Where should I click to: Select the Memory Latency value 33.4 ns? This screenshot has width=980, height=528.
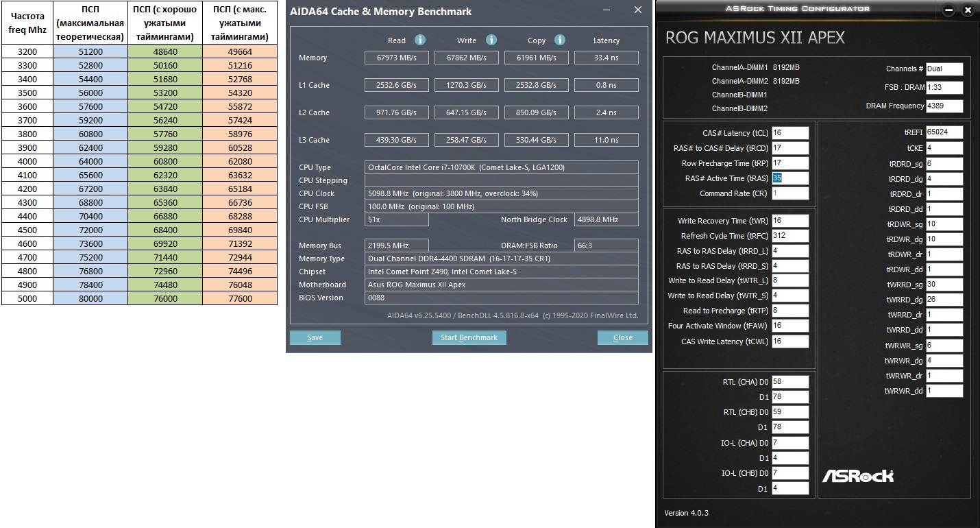(607, 58)
